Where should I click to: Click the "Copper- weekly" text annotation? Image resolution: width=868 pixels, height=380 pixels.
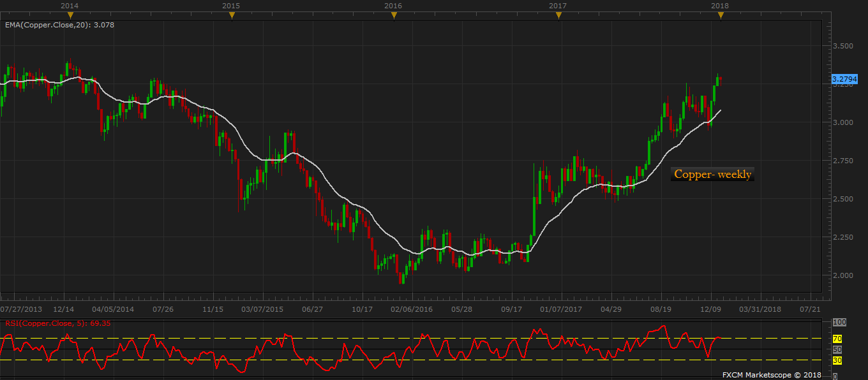tap(712, 174)
